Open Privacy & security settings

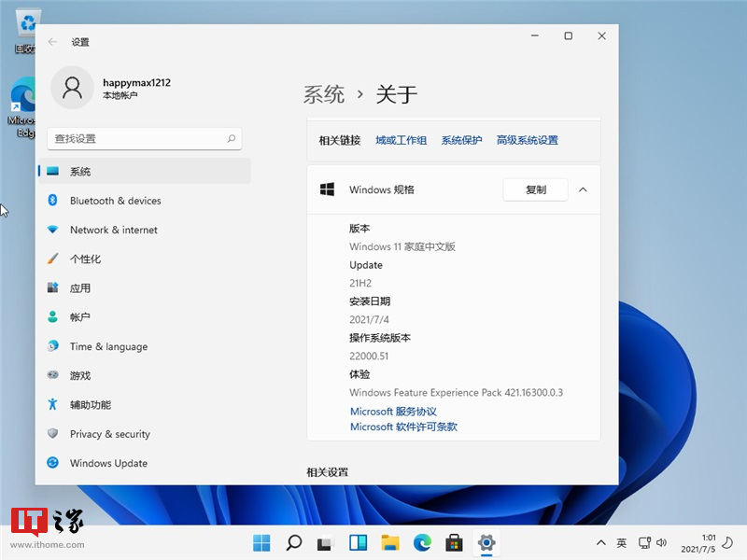[x=110, y=434]
